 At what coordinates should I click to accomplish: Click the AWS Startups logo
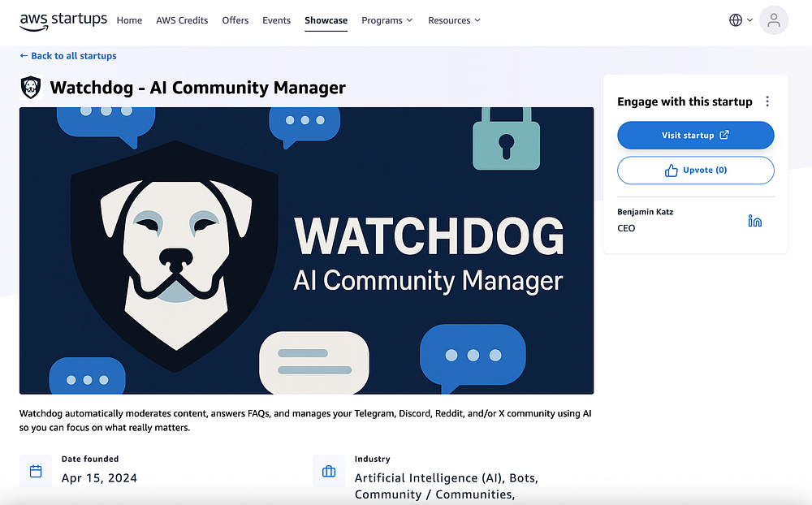coord(63,21)
